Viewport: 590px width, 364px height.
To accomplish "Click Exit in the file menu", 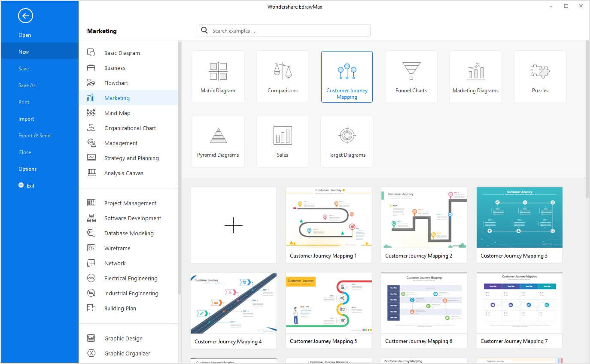I will [x=40, y=186].
